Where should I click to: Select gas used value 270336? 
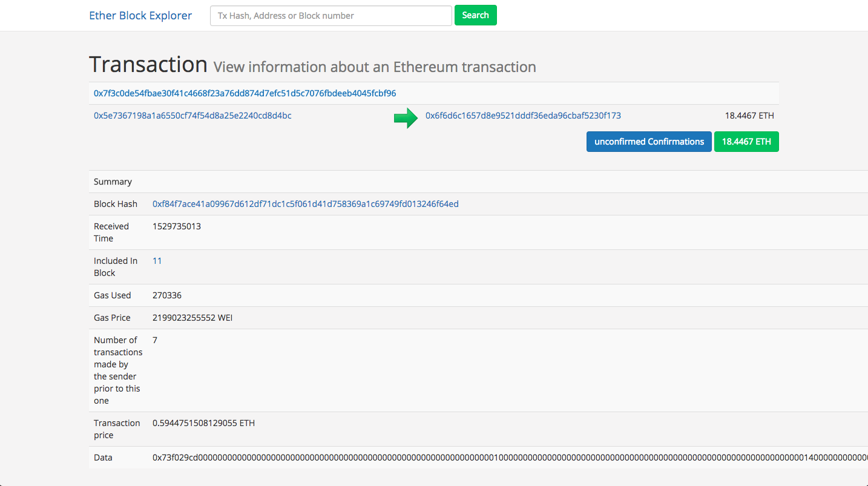click(167, 295)
